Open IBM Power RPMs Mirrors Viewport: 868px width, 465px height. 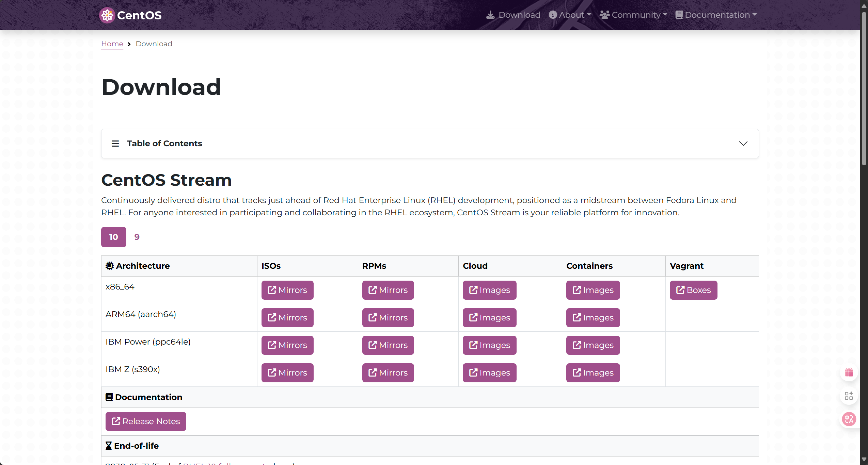pos(388,345)
